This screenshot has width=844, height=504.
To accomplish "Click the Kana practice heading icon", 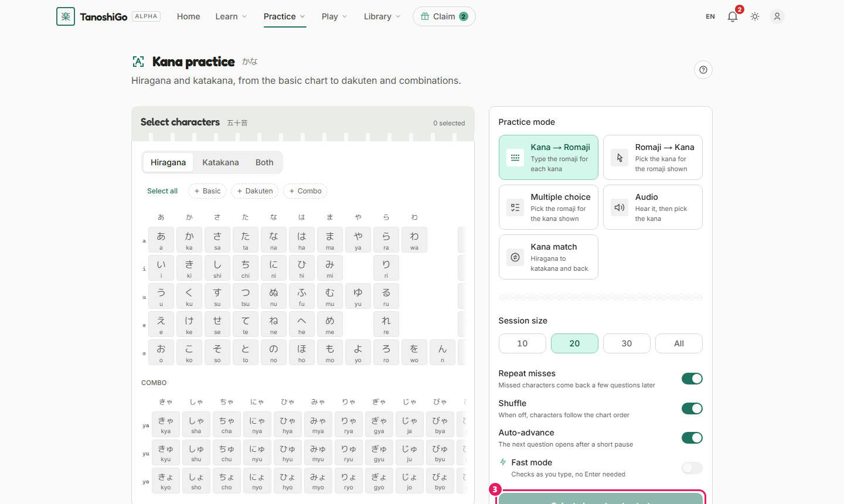I will [138, 62].
